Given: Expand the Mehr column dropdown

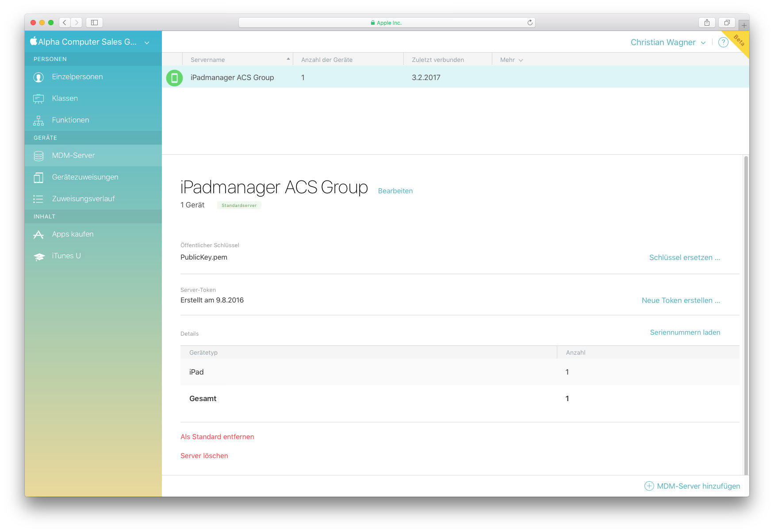Looking at the screenshot, I should [x=512, y=60].
